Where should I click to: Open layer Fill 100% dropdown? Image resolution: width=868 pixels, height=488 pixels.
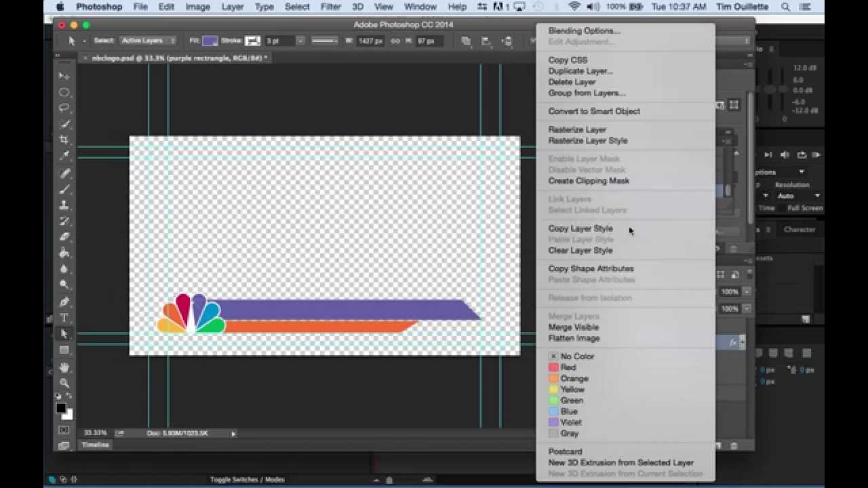[x=747, y=308]
